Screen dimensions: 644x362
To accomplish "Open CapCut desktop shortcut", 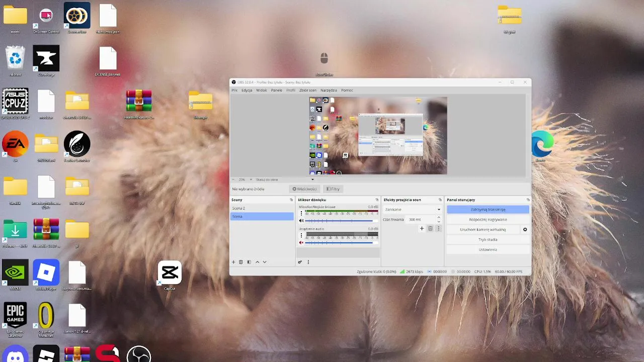I will [170, 276].
